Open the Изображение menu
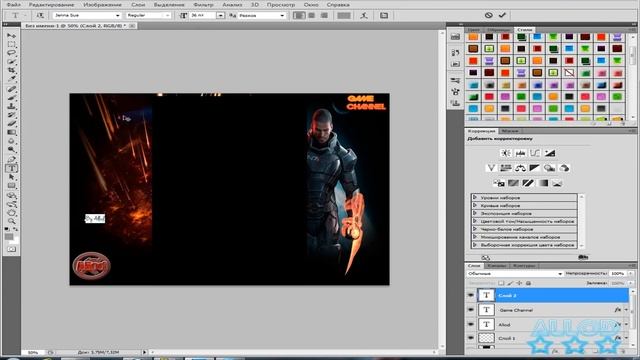Image resolution: width=640 pixels, height=360 pixels. [x=102, y=4]
